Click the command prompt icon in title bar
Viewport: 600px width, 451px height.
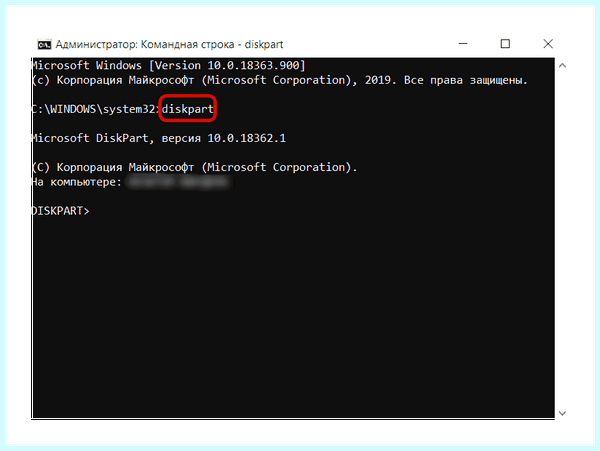tap(44, 45)
